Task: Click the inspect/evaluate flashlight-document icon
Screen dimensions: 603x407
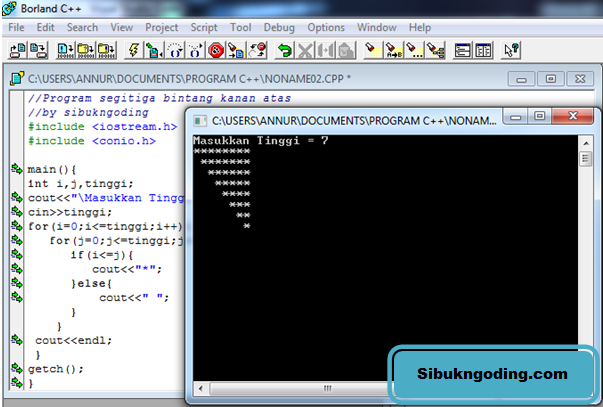Action: (x=236, y=50)
